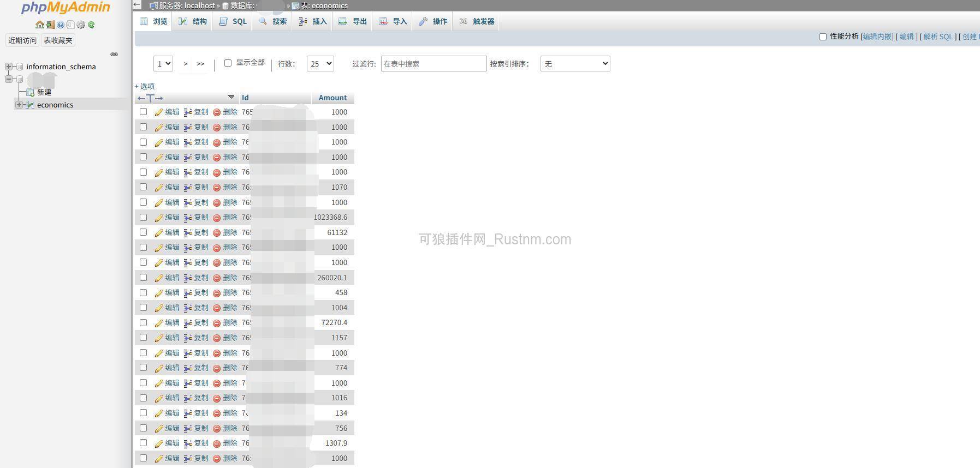
Task: Open the 触发器 triggers tab
Action: 477,21
